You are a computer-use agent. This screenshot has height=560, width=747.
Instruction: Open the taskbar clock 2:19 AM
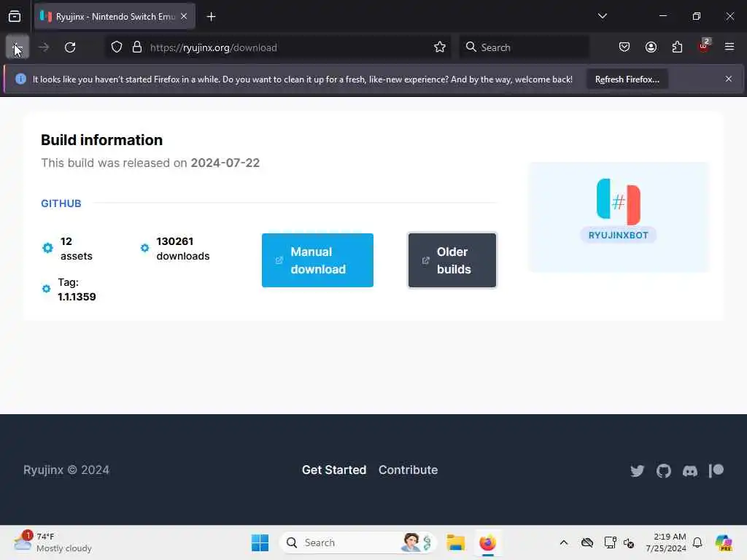pos(665,542)
